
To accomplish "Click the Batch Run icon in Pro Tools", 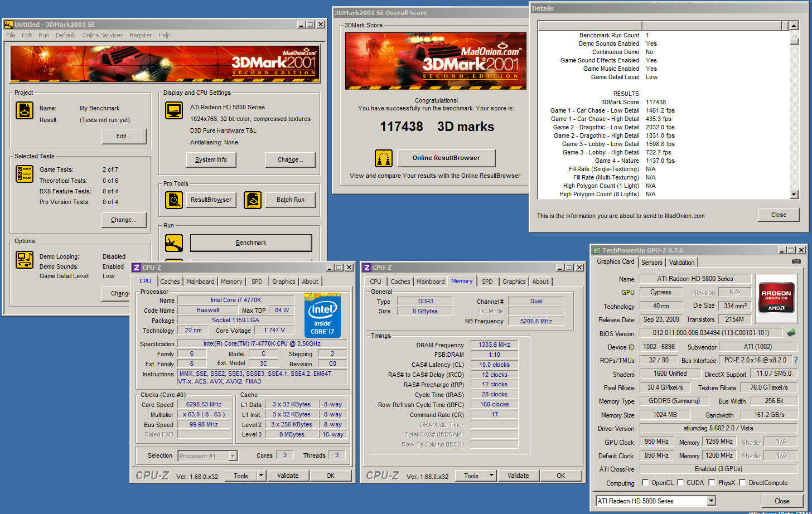I will click(x=253, y=200).
